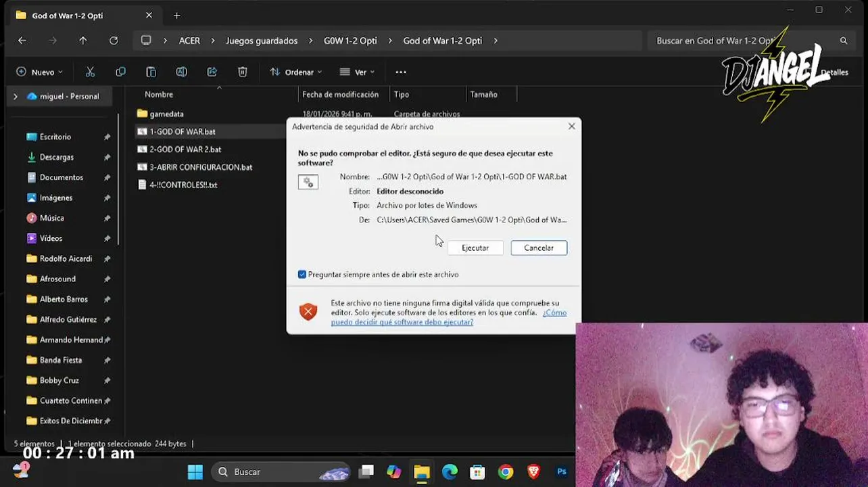The image size is (868, 487).
Task: Open the Nuevo dropdown menu
Action: click(39, 72)
